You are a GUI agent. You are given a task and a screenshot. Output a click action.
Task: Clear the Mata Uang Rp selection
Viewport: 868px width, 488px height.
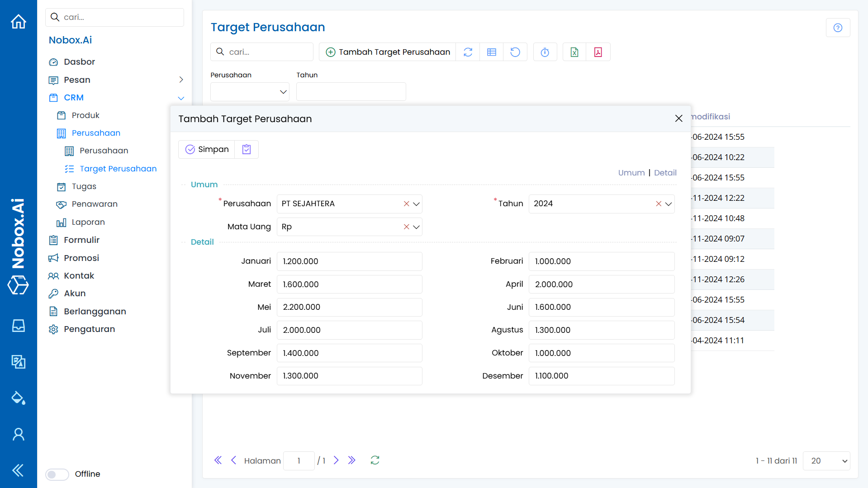406,227
